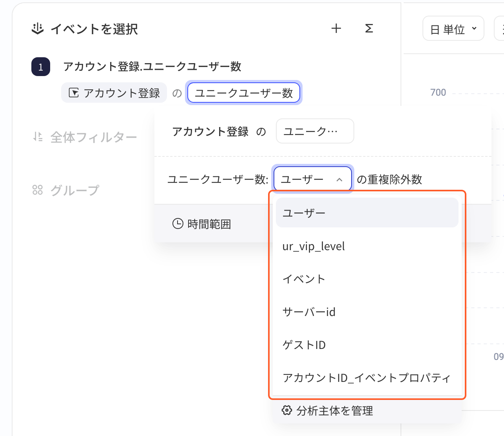Pick アカウントID_イベントプロパティ from the list
Image resolution: width=504 pixels, height=436 pixels.
pos(367,378)
